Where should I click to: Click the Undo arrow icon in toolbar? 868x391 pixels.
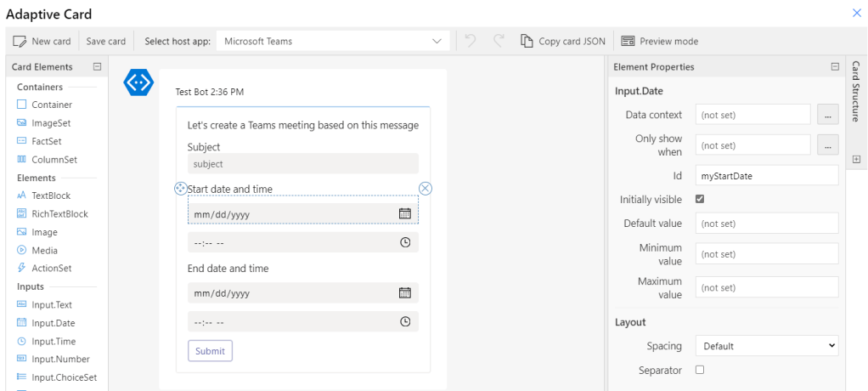(471, 41)
